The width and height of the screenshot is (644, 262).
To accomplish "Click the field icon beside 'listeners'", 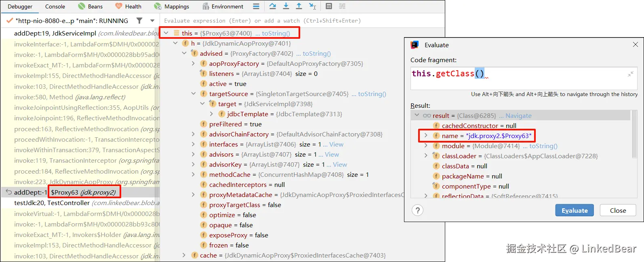I will [x=203, y=73].
